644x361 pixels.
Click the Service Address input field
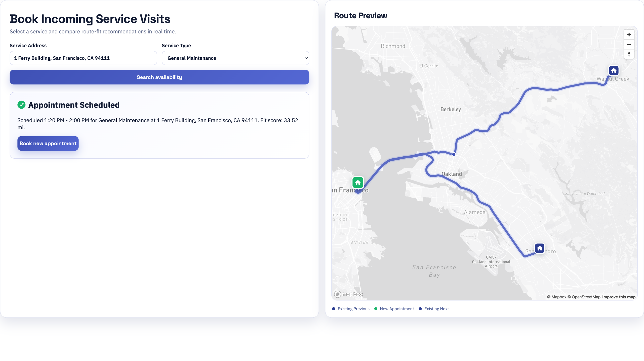pyautogui.click(x=83, y=58)
